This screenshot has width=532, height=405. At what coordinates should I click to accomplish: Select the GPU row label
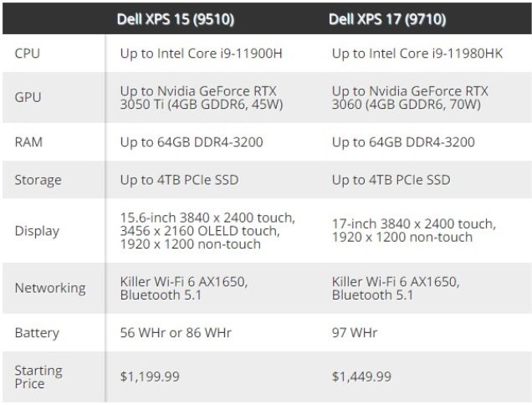(27, 98)
